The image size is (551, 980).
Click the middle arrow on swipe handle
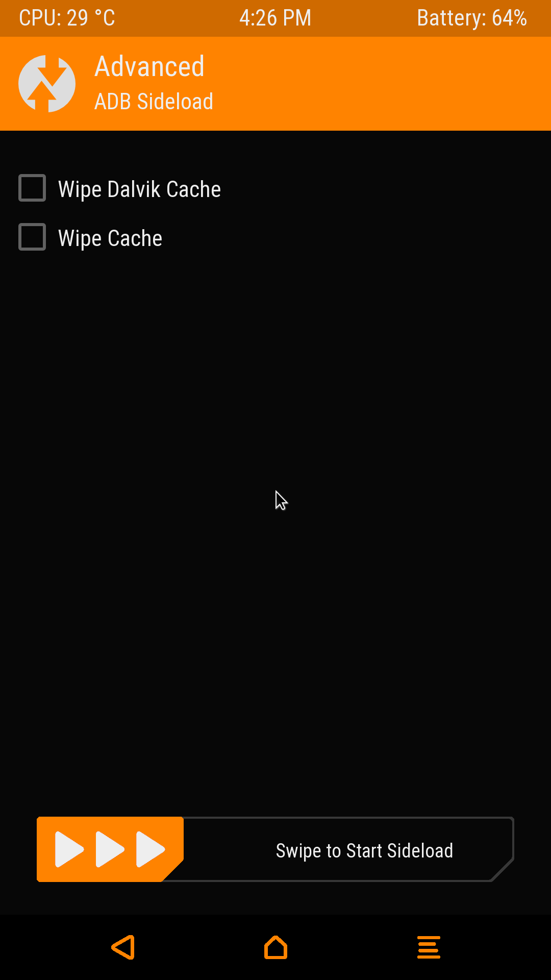pos(110,849)
